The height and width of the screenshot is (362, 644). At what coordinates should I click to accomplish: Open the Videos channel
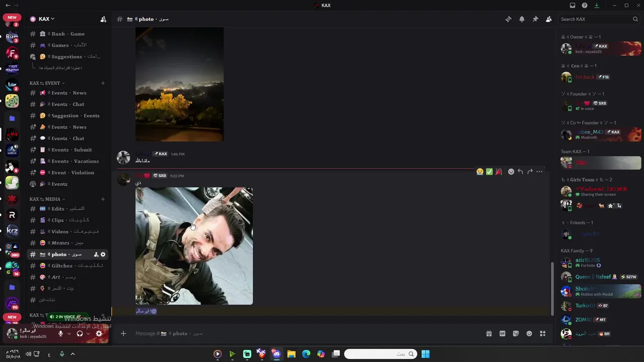[67, 232]
